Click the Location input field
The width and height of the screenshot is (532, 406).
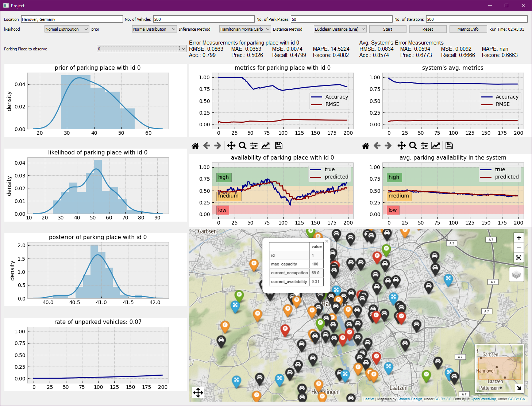pyautogui.click(x=72, y=19)
